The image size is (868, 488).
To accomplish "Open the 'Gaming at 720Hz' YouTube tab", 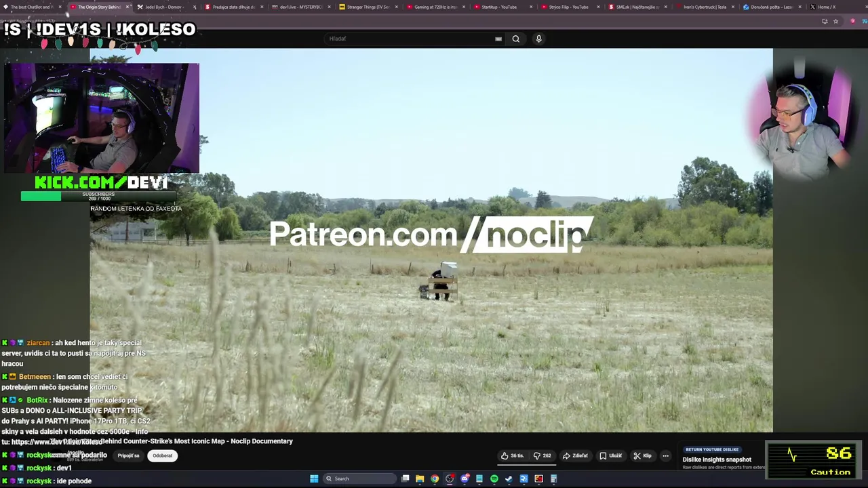I will pos(435,7).
